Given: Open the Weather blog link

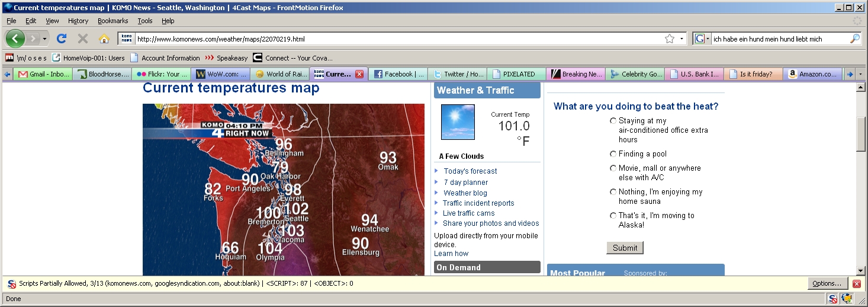Looking at the screenshot, I should pyautogui.click(x=465, y=193).
